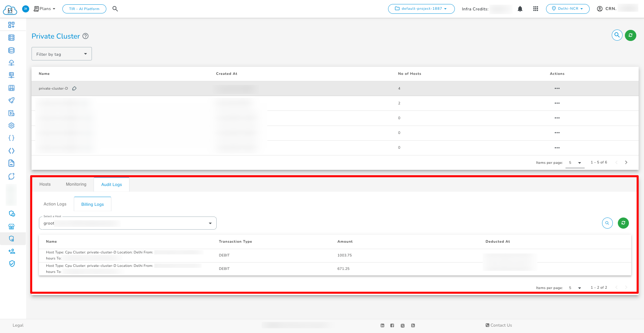
Task: Click the edit pencil next to private-cluster-D
Action: click(x=74, y=88)
